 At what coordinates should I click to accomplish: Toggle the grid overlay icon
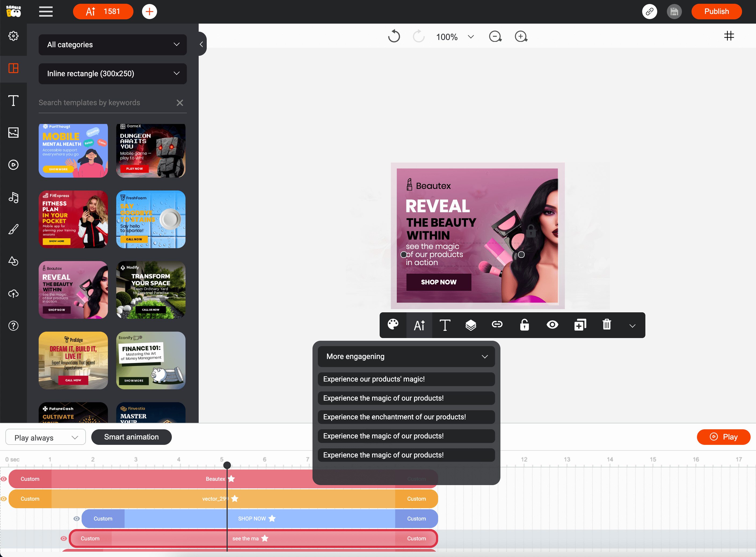(729, 36)
